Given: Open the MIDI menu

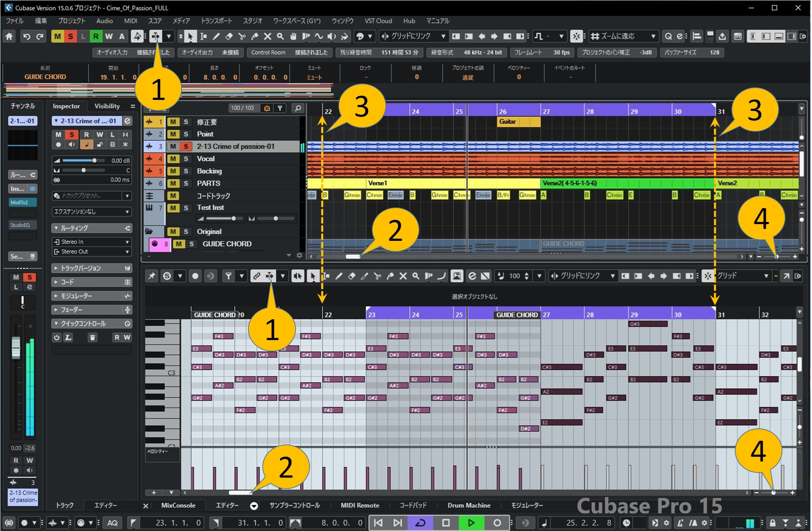Looking at the screenshot, I should 130,21.
